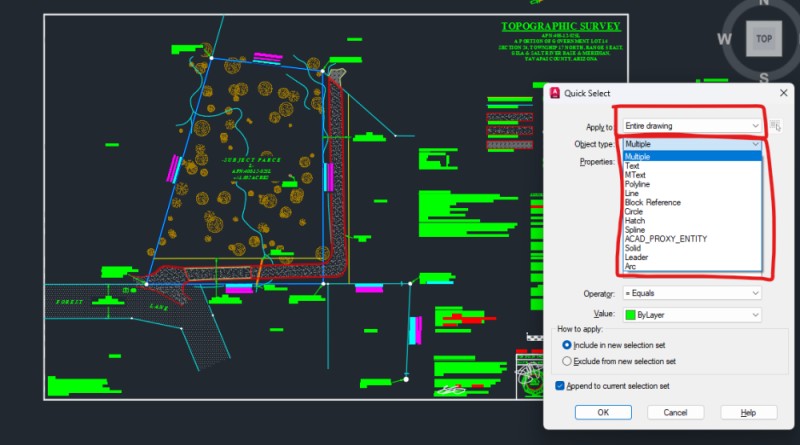The width and height of the screenshot is (800, 445).
Task: Choose Leader in Object type list
Action: pos(692,257)
